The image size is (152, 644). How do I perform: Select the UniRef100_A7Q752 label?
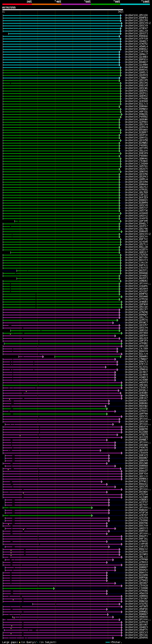click(136, 604)
